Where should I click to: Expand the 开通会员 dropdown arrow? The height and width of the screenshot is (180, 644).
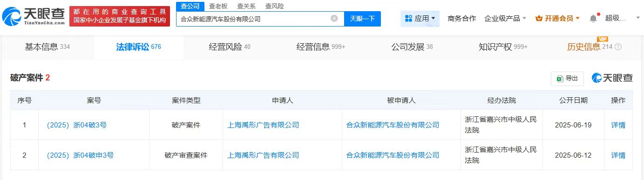[x=578, y=19]
